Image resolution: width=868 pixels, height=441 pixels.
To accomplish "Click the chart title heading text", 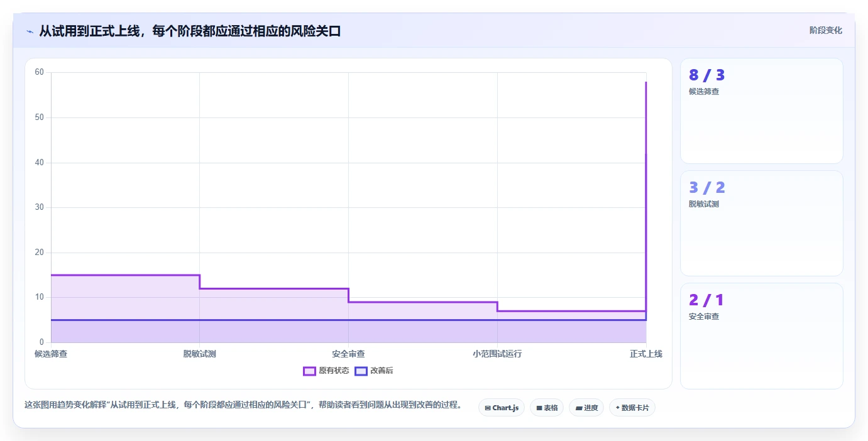I will [190, 31].
